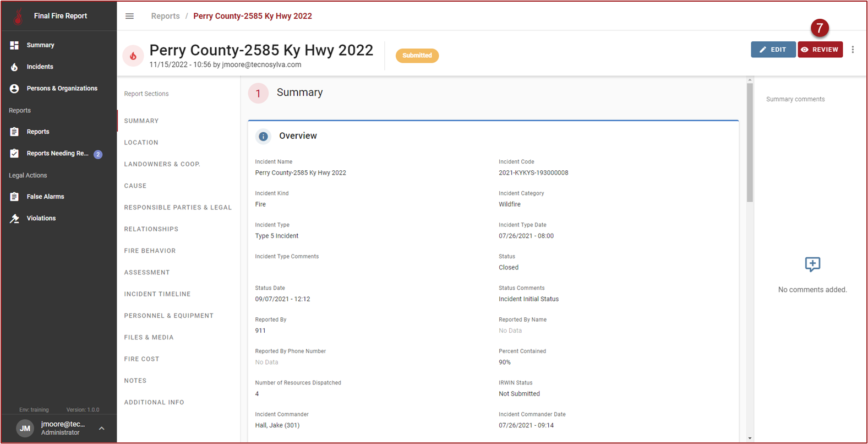The image size is (868, 444).
Task: Jump to the Fire Cost section
Action: click(x=141, y=359)
